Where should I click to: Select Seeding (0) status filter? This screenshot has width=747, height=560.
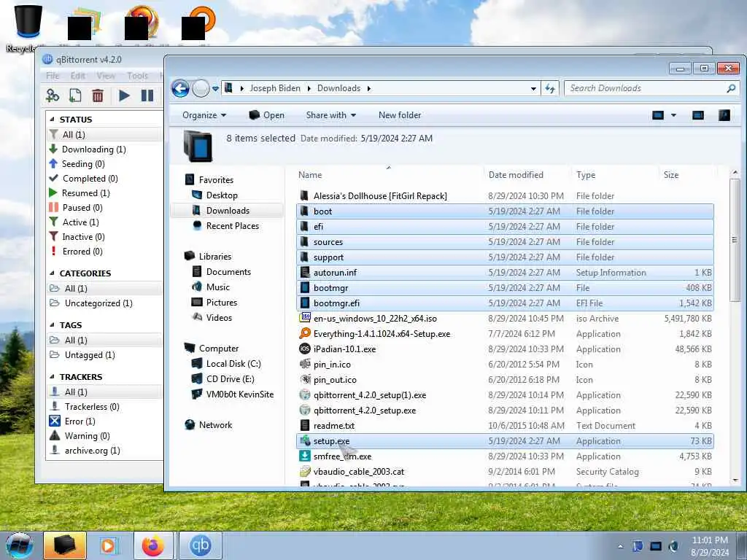[83, 164]
